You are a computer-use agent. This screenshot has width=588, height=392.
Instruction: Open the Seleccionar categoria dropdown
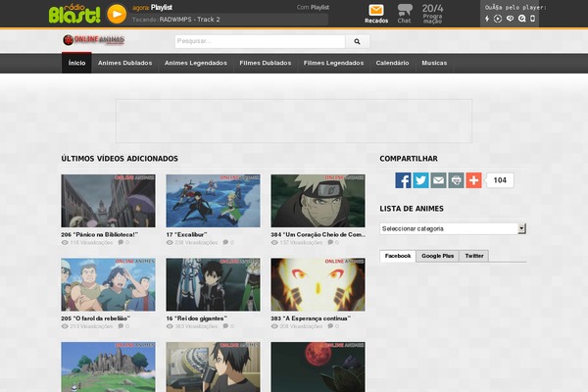453,228
